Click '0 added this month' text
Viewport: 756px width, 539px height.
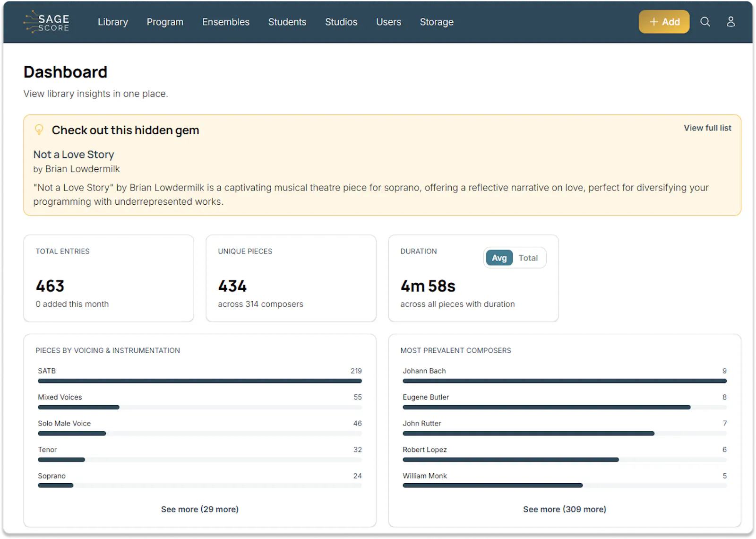pos(72,304)
